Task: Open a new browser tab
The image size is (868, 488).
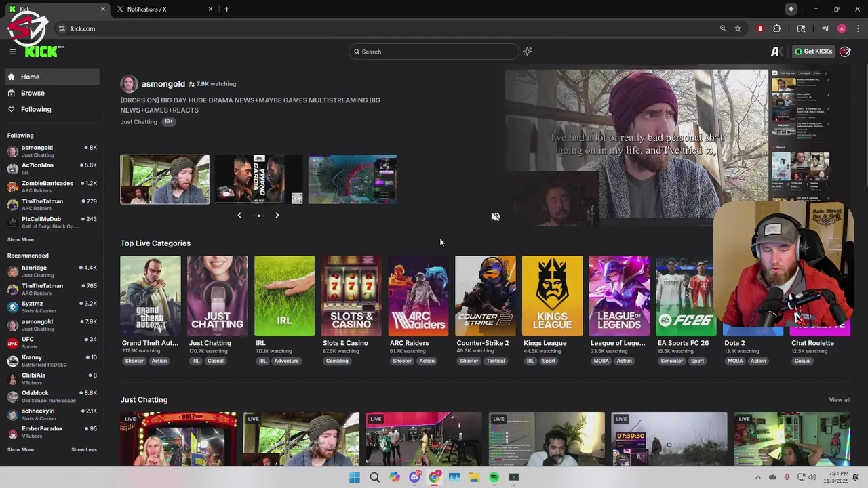Action: pos(226,9)
